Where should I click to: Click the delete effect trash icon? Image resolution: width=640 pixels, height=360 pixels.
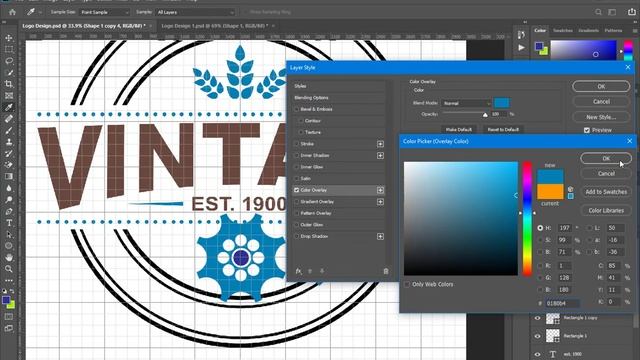(x=386, y=271)
